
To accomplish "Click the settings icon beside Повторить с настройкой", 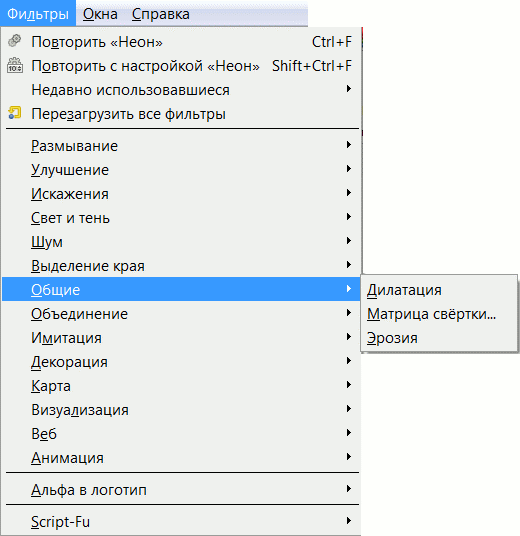I will pos(15,65).
